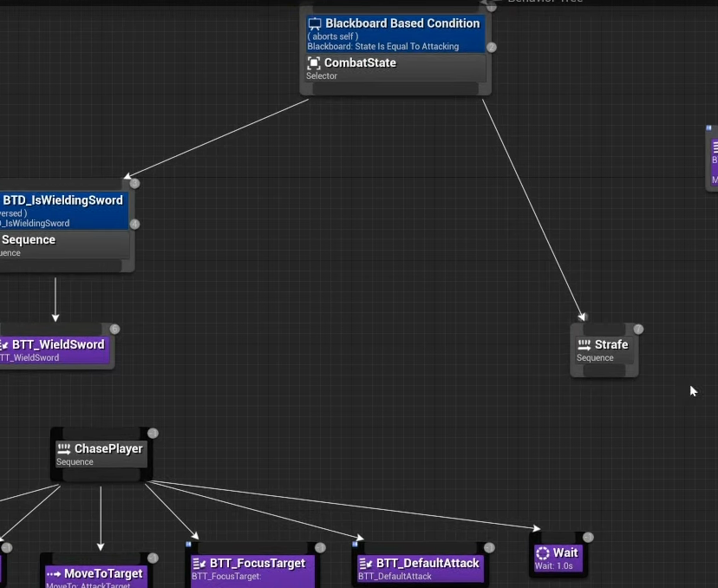Click the execution index badge on Strafe

639,330
